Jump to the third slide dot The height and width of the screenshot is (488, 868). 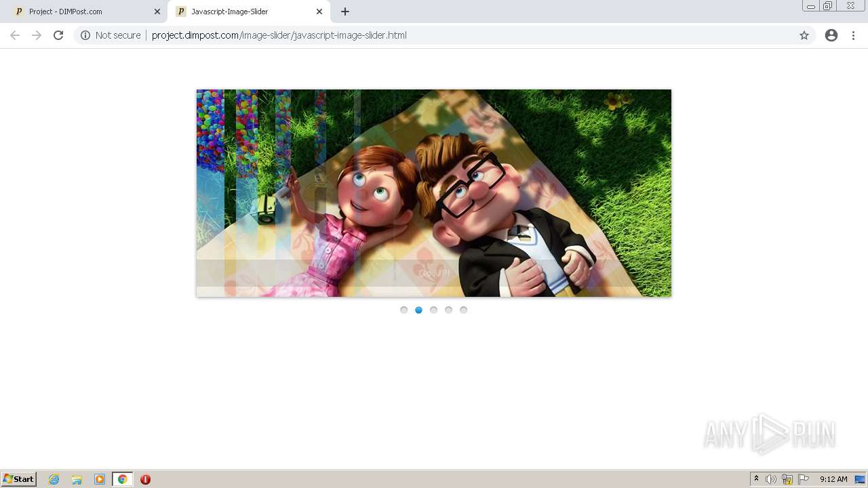pyautogui.click(x=434, y=310)
